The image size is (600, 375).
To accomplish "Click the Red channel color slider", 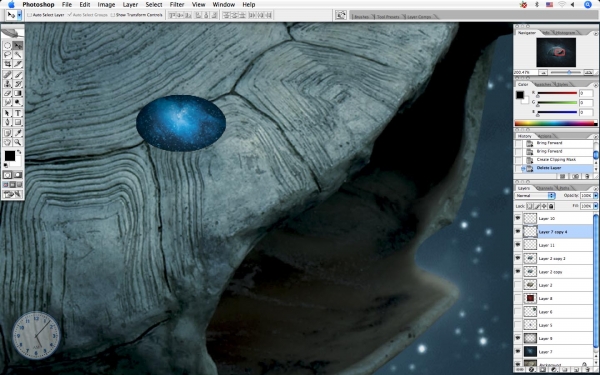I will (557, 93).
